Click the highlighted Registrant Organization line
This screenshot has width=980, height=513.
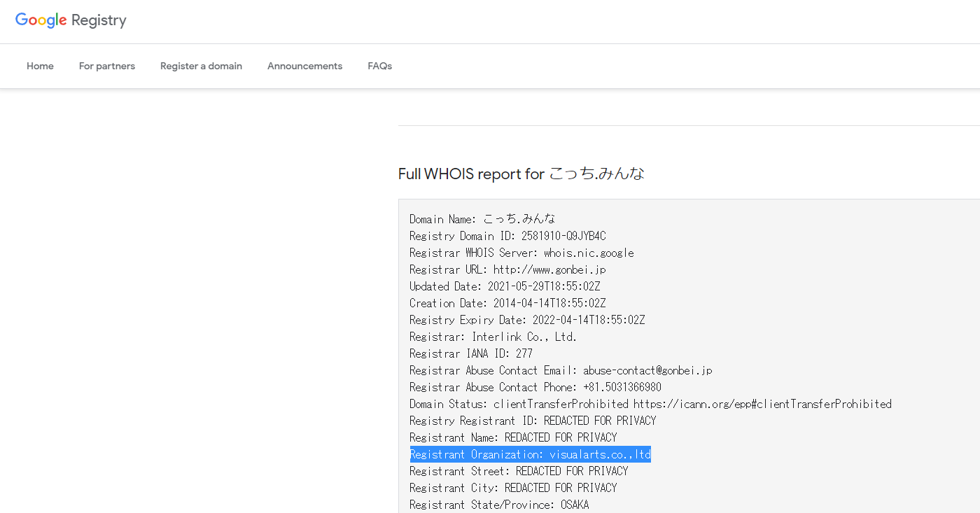(x=530, y=455)
